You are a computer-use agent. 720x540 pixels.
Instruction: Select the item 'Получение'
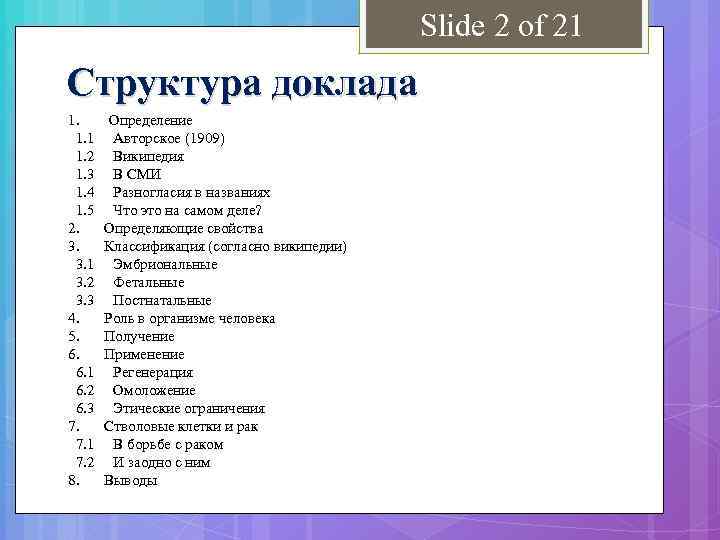click(139, 337)
